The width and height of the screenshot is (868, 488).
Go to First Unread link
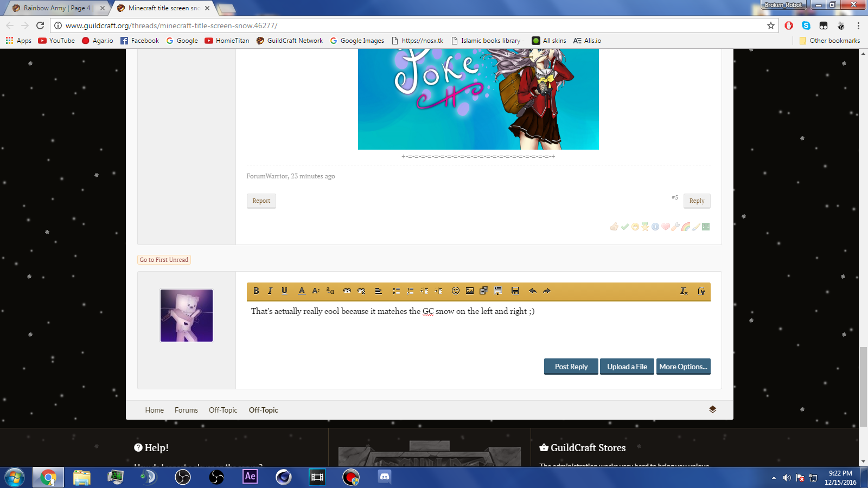164,260
